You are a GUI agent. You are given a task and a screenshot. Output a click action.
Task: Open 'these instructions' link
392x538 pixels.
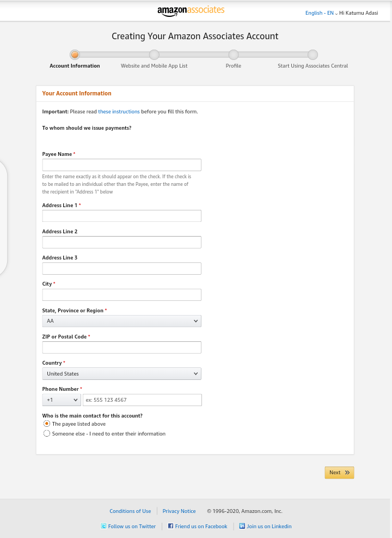coord(119,112)
